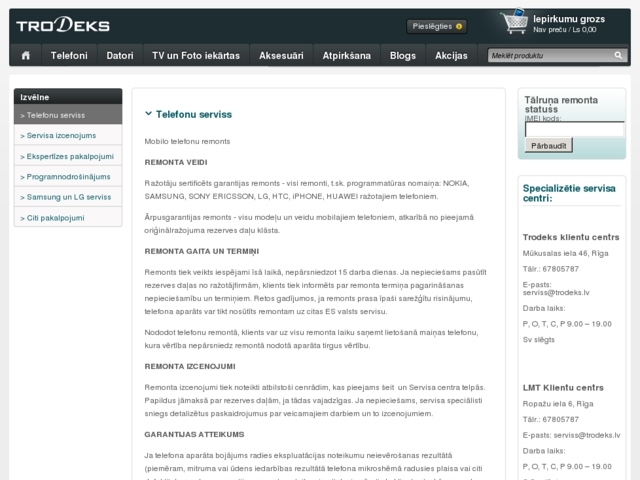Open Citi pakalpojumi sidebar link
The width and height of the screenshot is (640, 480).
(x=68, y=218)
